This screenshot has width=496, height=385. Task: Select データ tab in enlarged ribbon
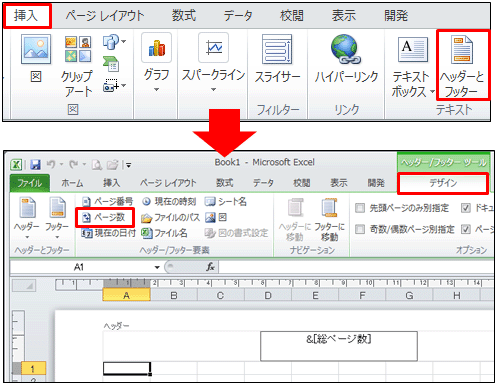[x=238, y=16]
